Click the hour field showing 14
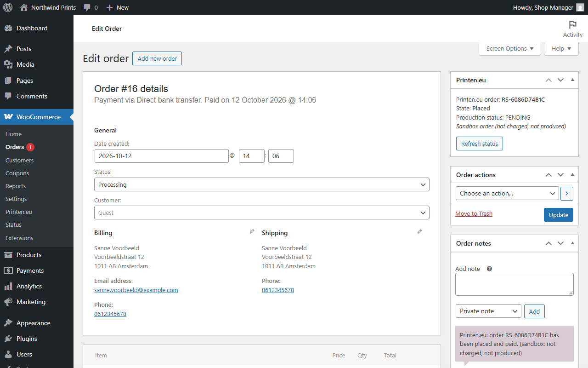 [x=252, y=156]
